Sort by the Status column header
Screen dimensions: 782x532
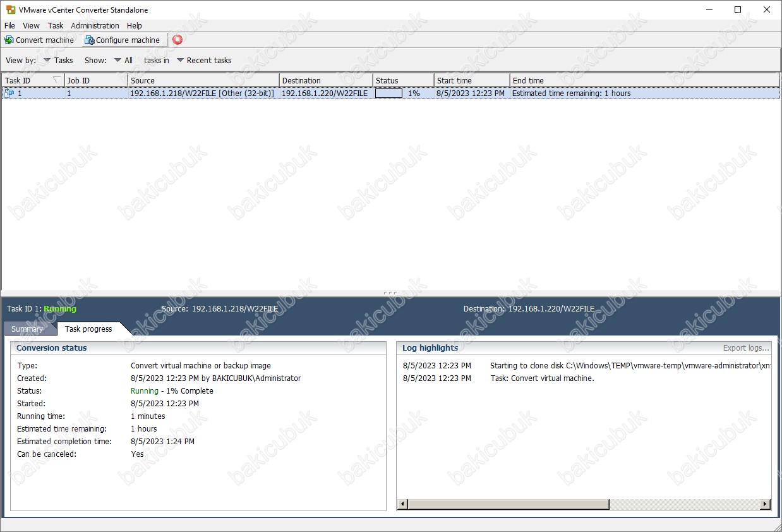[404, 80]
